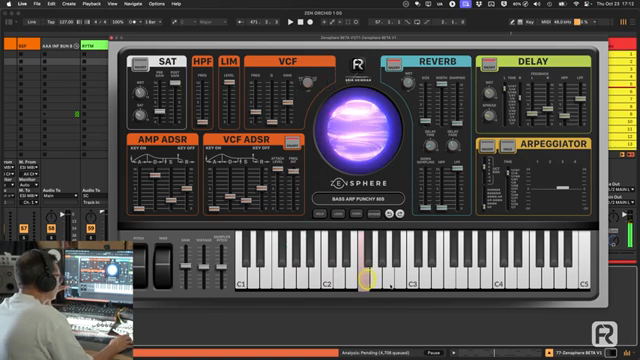Click the REVERB DELAY TIME knob
640x360 pixels.
[430, 145]
